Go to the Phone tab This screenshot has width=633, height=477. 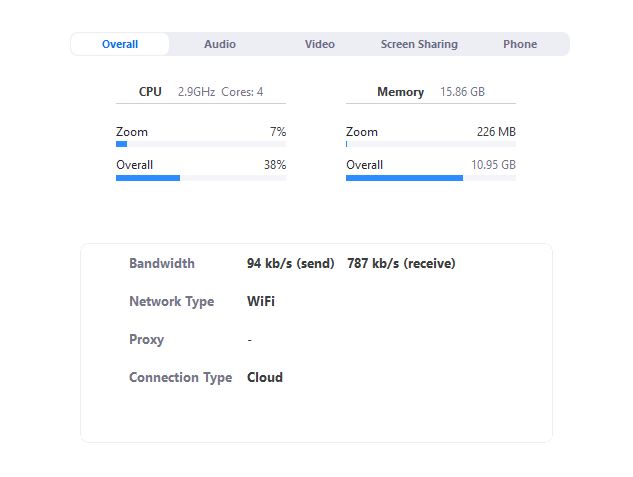pyautogui.click(x=520, y=44)
